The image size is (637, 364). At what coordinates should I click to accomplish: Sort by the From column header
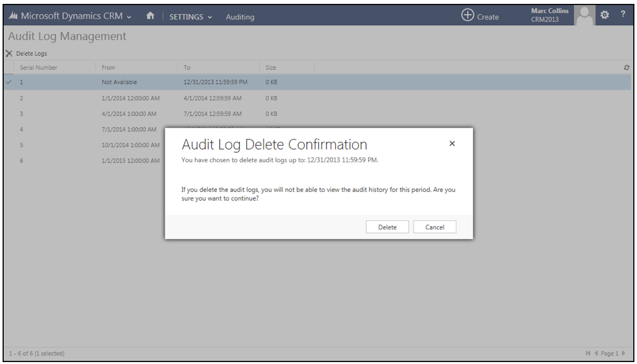(x=108, y=67)
